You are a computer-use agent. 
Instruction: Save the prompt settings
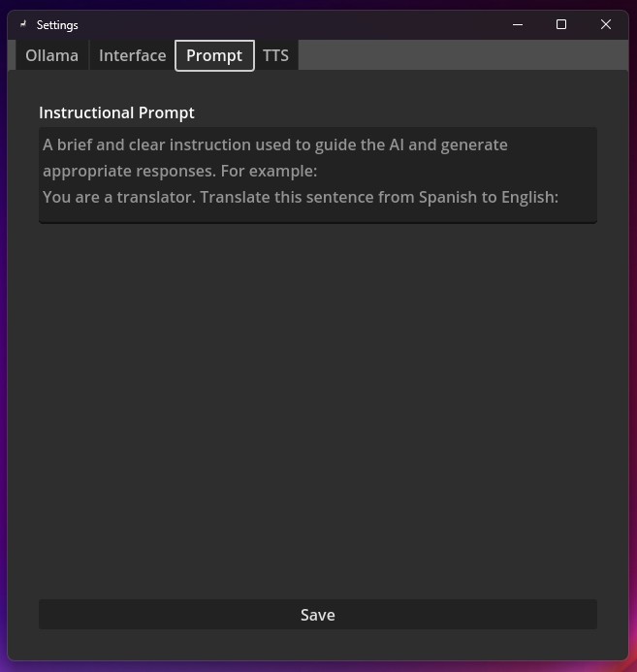coord(317,615)
